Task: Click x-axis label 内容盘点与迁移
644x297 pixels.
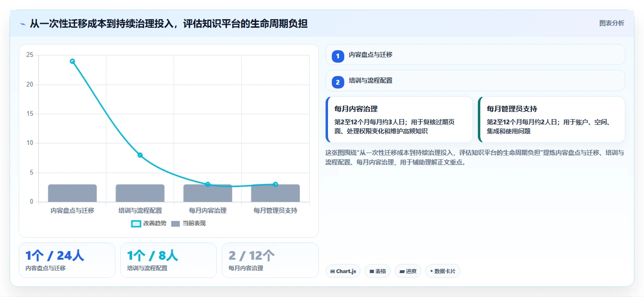Action: pos(72,210)
